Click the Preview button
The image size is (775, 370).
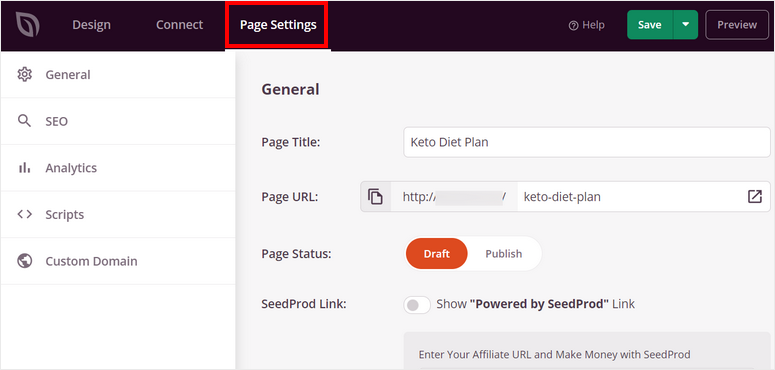737,25
